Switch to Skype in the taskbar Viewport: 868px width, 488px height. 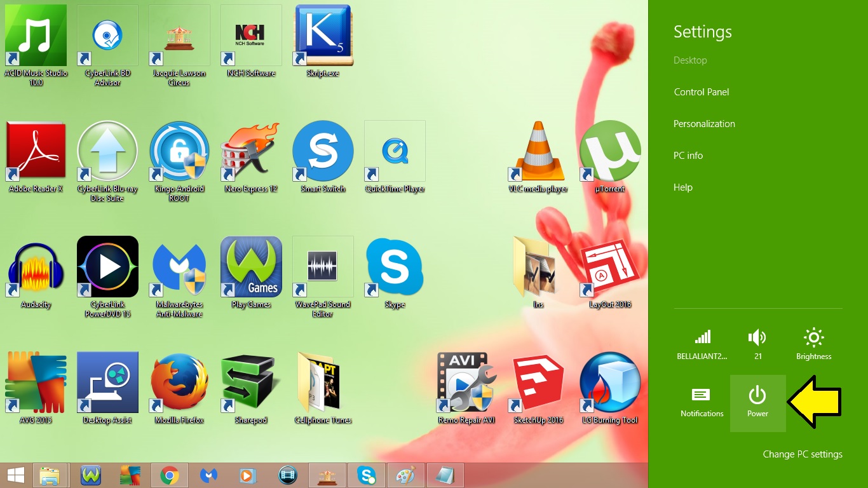[367, 475]
